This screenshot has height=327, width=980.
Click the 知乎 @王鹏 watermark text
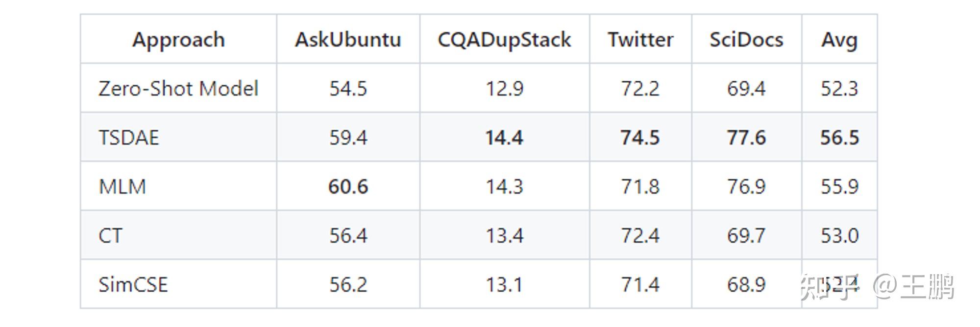(877, 286)
